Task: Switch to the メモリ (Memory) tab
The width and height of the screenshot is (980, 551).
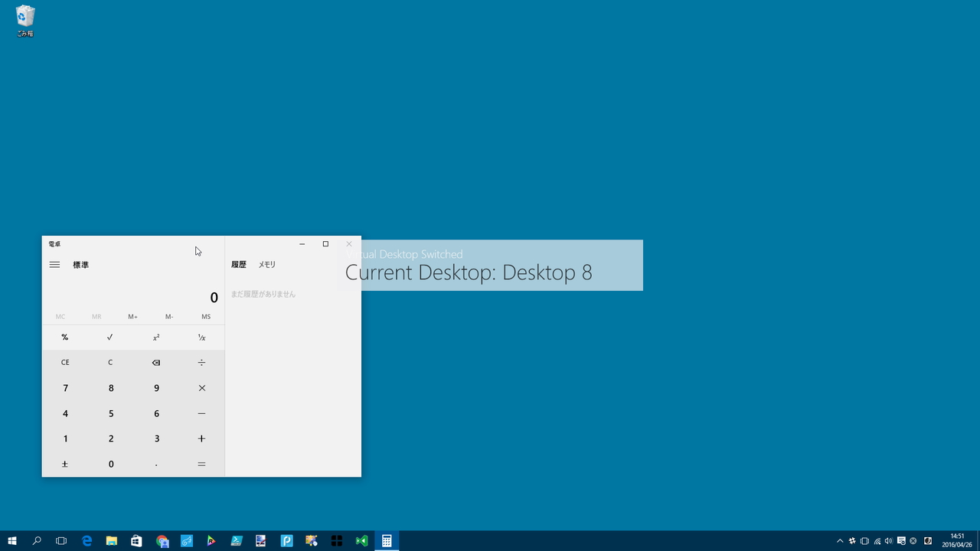Action: click(x=266, y=265)
